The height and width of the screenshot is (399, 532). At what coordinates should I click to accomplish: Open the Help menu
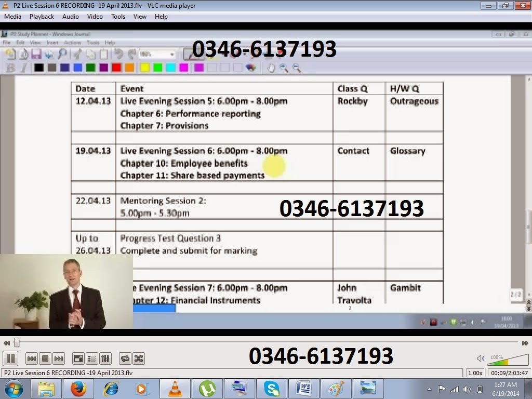(x=161, y=17)
